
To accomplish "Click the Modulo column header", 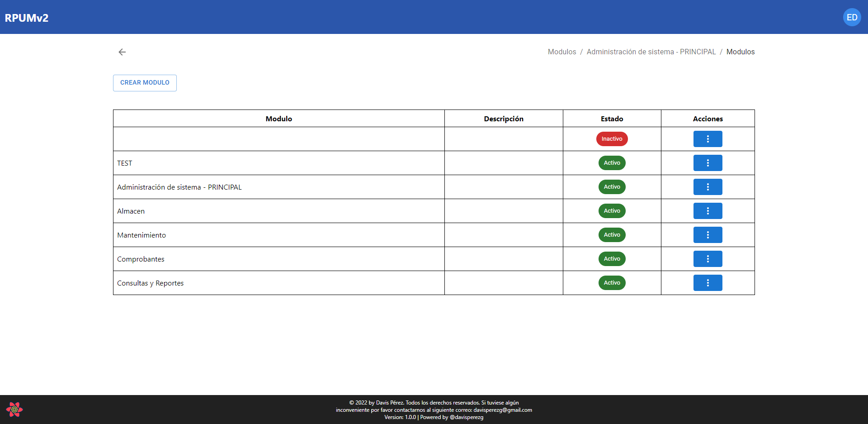I will (278, 119).
